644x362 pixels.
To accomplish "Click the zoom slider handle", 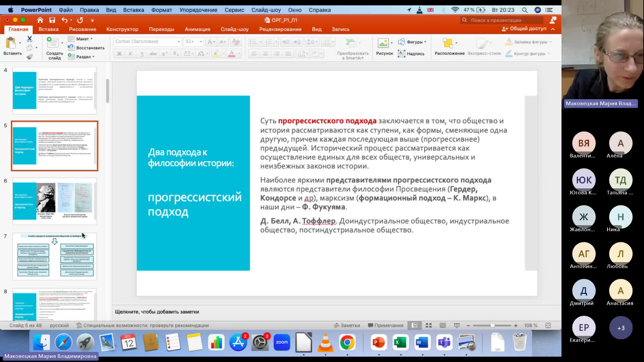I will [x=492, y=325].
